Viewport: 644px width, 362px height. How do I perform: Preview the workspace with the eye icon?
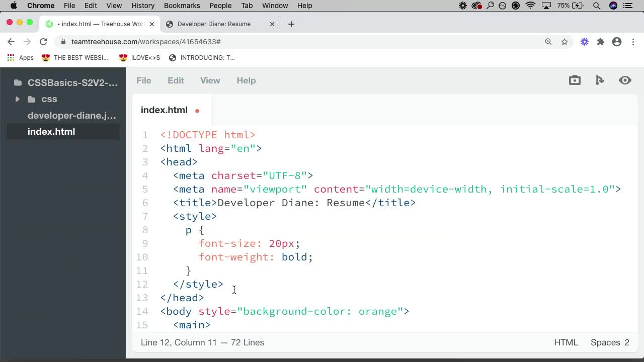(625, 80)
